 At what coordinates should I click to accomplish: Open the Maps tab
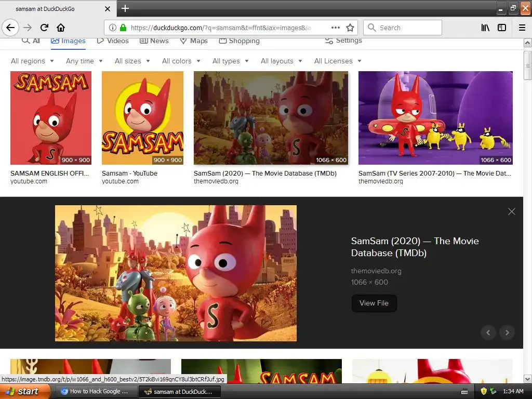[194, 41]
